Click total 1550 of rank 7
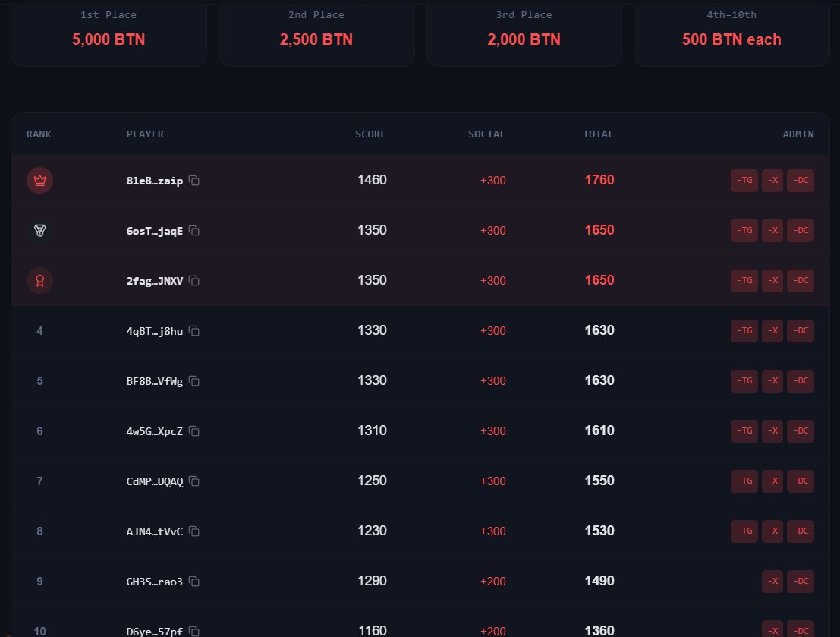Image resolution: width=840 pixels, height=637 pixels. (599, 481)
